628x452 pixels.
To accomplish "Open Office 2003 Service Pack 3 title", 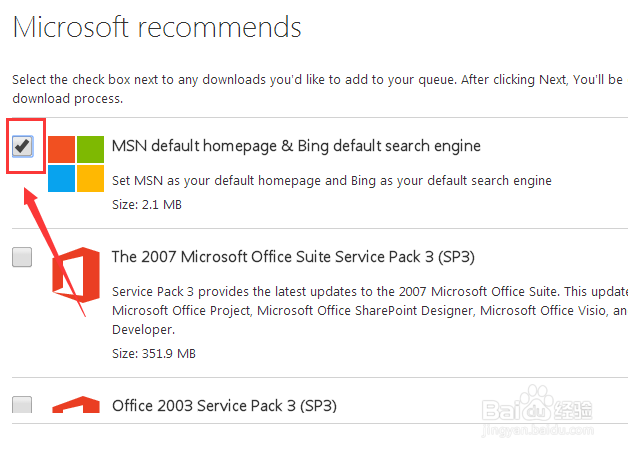I will coord(224,406).
